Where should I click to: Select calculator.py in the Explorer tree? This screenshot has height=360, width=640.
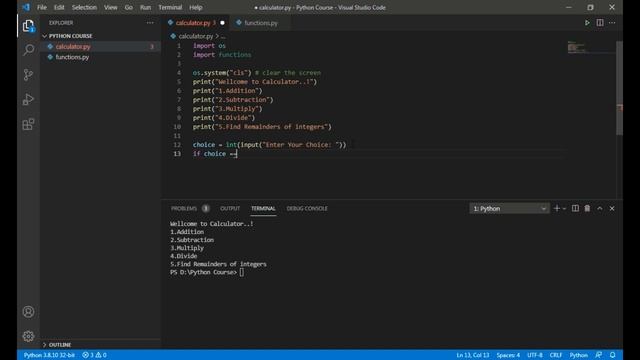(x=100, y=47)
